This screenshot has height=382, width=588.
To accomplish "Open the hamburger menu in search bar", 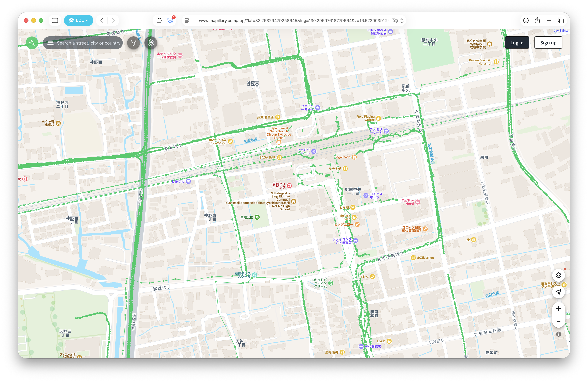I will point(50,43).
